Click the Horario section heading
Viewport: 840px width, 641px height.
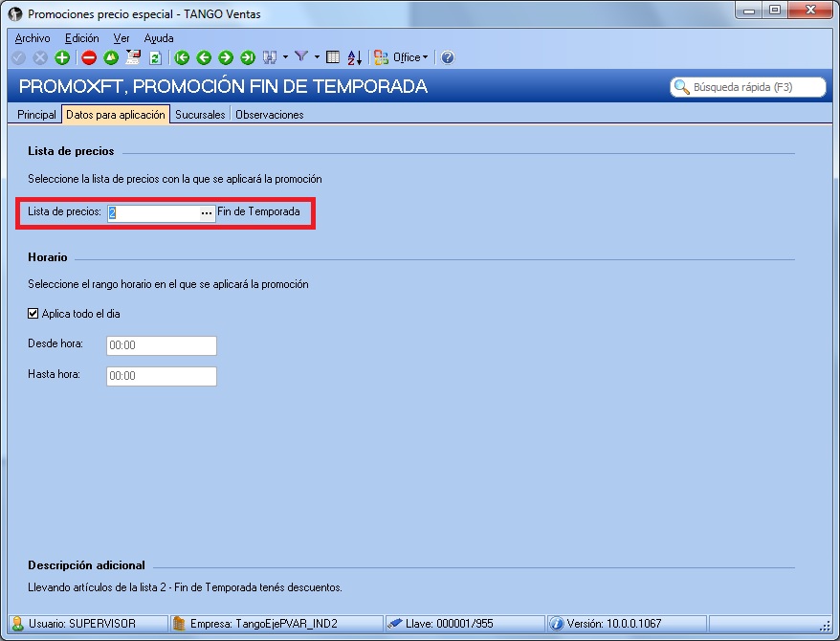click(48, 257)
